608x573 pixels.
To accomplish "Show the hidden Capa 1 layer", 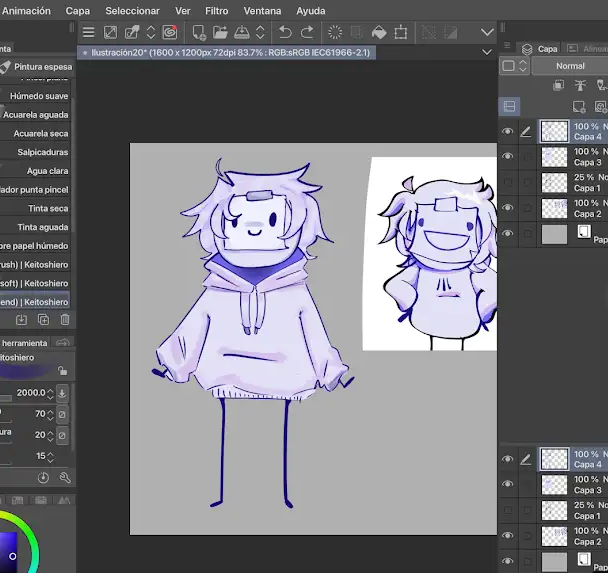I will point(508,182).
